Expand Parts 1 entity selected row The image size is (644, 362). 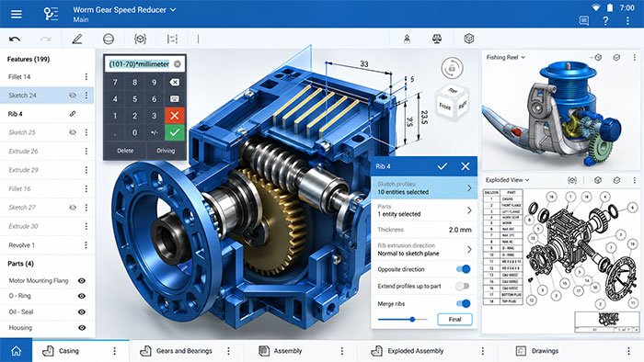[x=424, y=210]
